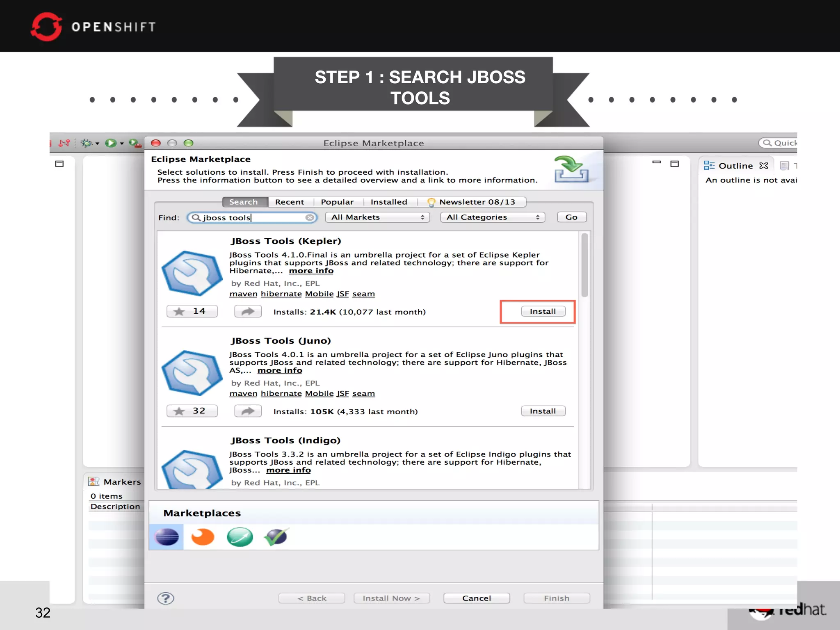Click the Run toolbar icon
The height and width of the screenshot is (630, 840).
tap(110, 143)
